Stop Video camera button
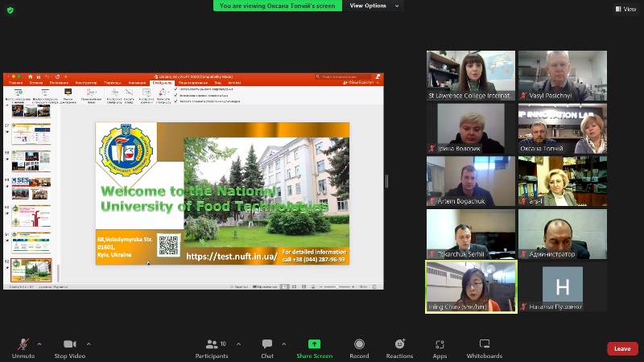 (x=70, y=348)
